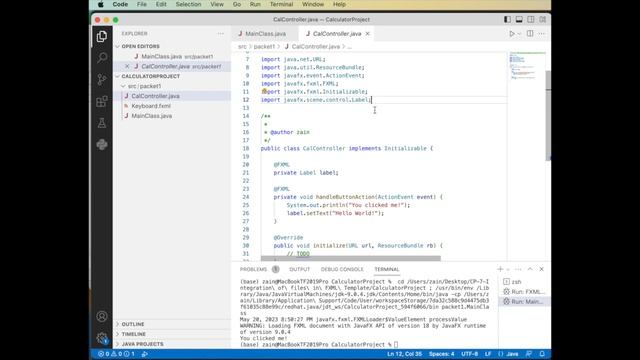Change end of line sequence LF
The image size is (640, 360).
click(x=488, y=354)
